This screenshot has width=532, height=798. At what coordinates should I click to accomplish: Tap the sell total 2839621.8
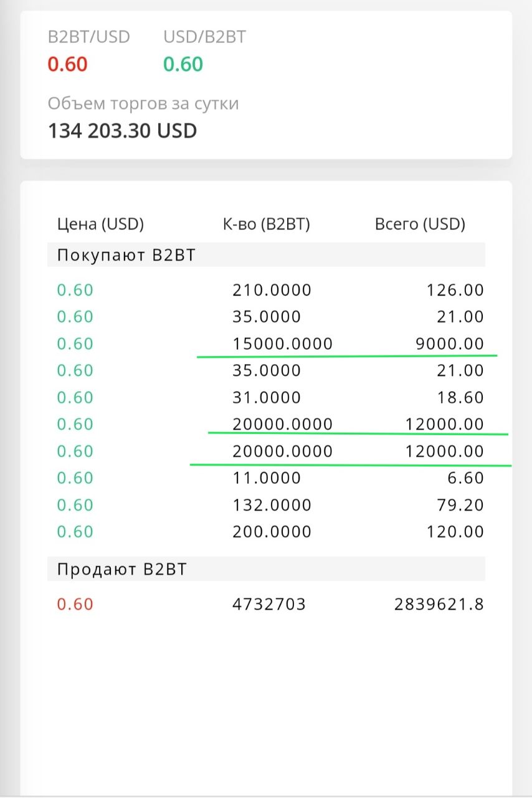pos(439,603)
